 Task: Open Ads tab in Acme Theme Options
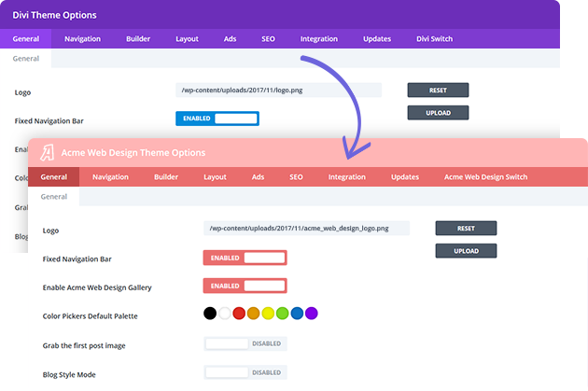click(x=258, y=177)
